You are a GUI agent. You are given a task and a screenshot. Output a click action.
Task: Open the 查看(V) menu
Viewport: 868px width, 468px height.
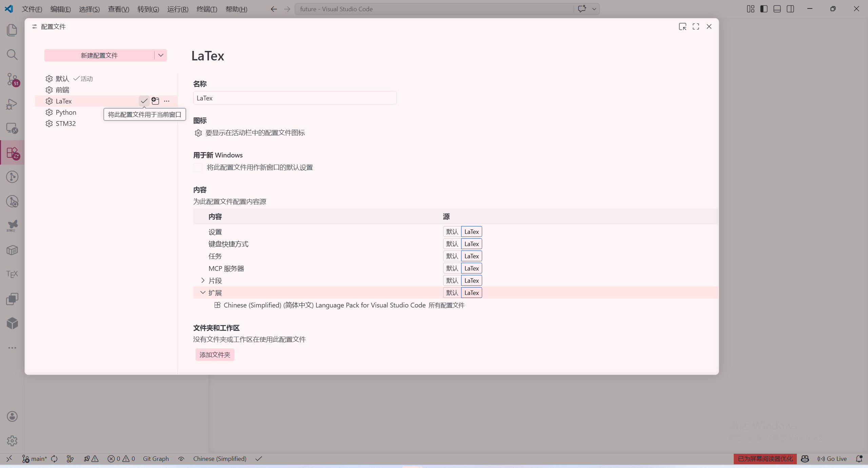(118, 9)
